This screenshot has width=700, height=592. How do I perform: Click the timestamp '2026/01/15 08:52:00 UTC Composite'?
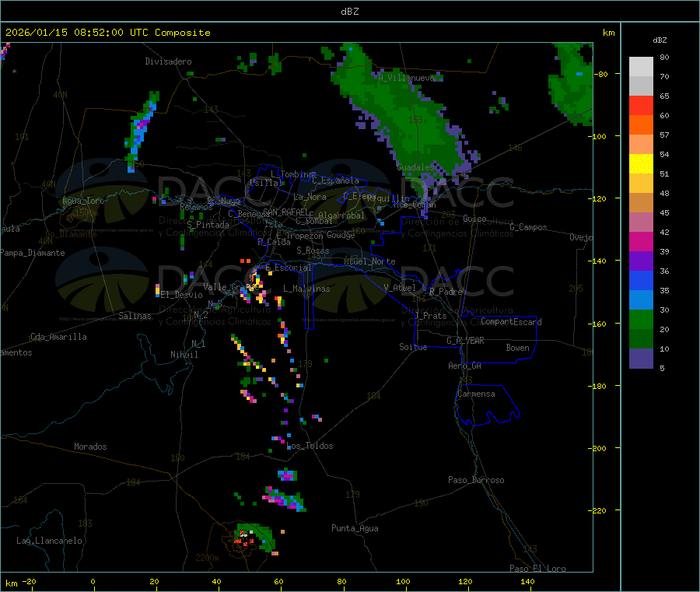click(107, 33)
